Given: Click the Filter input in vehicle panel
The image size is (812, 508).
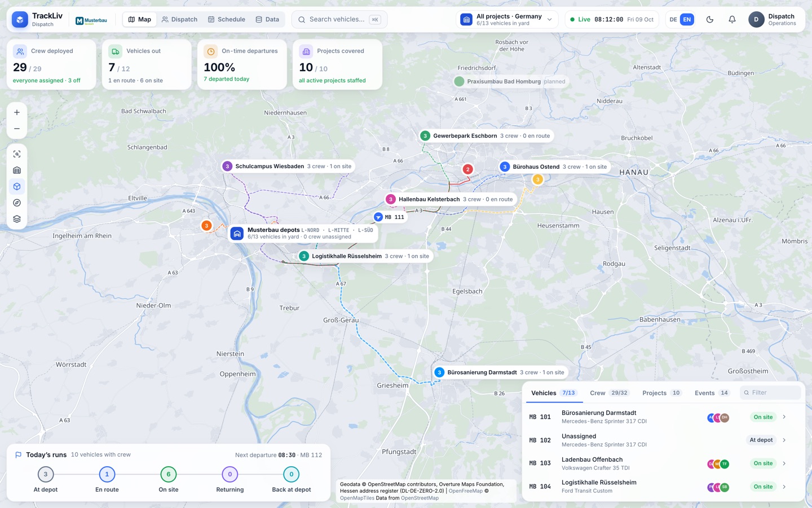Looking at the screenshot, I should pos(770,392).
